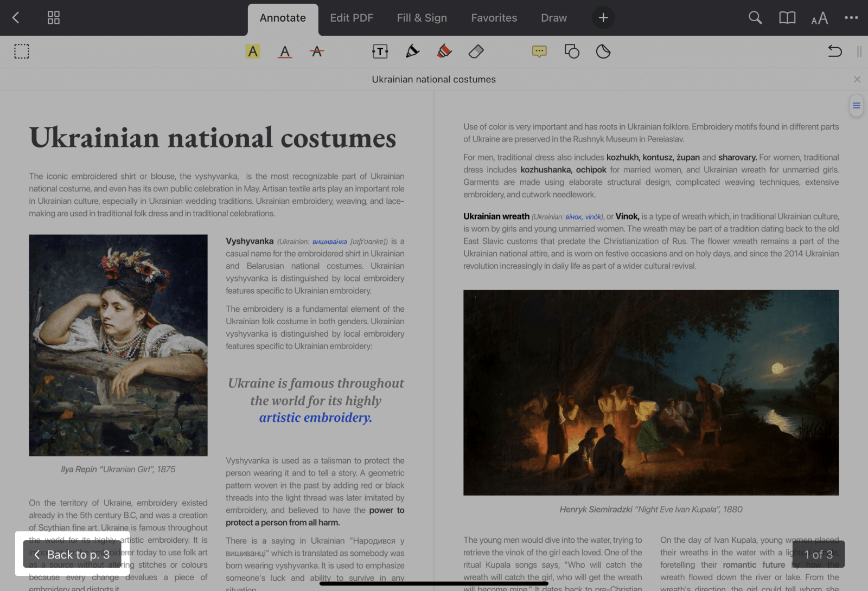Select the Pen tool

412,52
